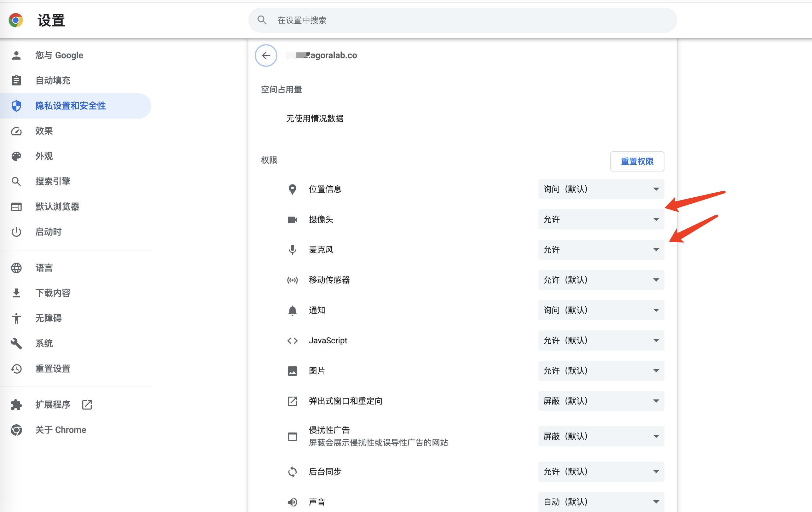Image resolution: width=812 pixels, height=512 pixels.
Task: Select 隐私设置和安全性 in the sidebar
Action: click(x=76, y=106)
